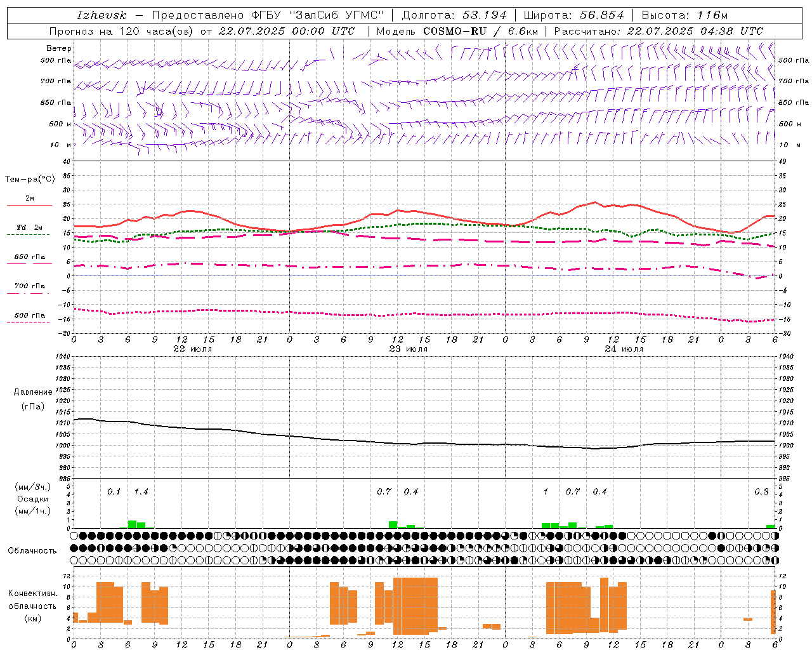Click the '0.1' precipitation amount
The width and height of the screenshot is (812, 650).
coord(114,492)
